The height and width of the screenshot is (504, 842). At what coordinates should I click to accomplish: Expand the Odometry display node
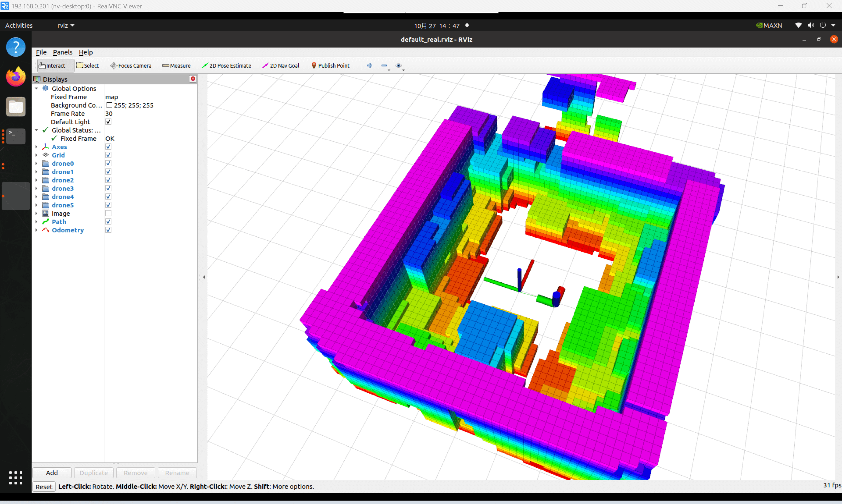click(x=36, y=230)
